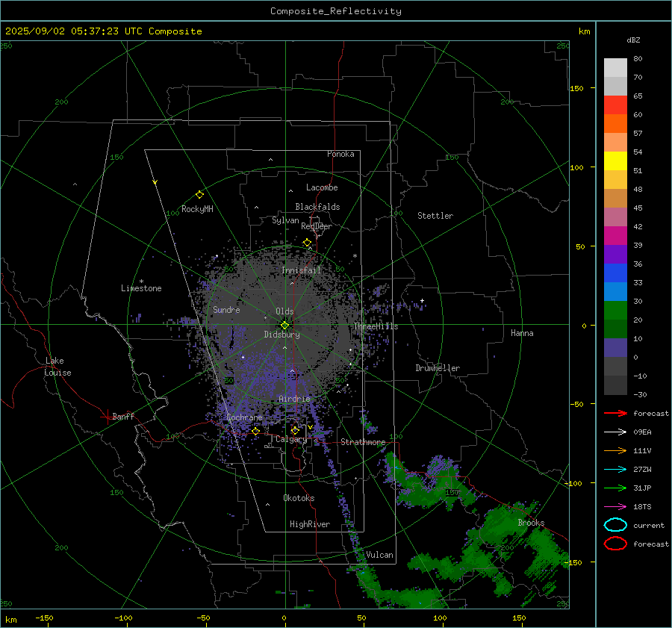672x628 pixels.
Task: Click the yellow radar-center diamond near Didsbury
Action: click(x=284, y=326)
